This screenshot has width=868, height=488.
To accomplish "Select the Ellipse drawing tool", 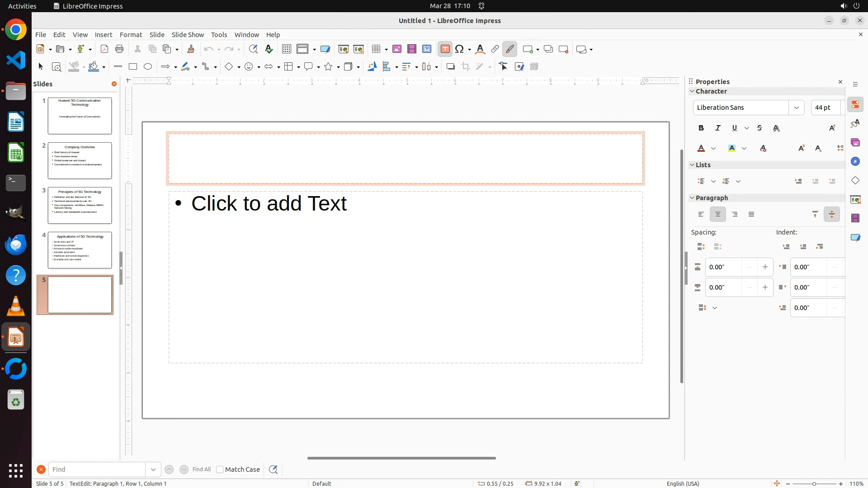I will 148,67.
